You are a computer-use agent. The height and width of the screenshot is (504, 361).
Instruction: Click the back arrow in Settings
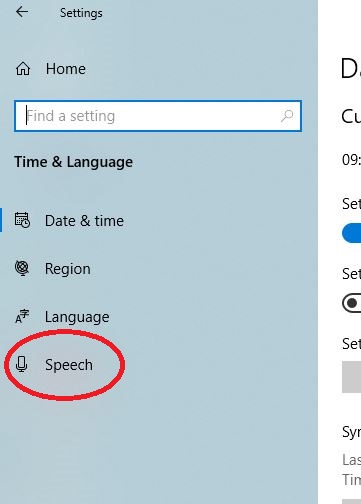tap(22, 12)
